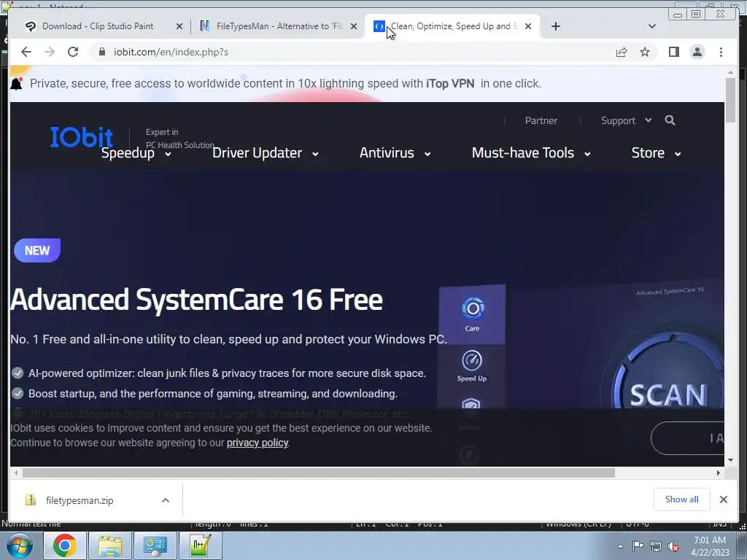Click the vertical scrollbar down arrow
Image resolution: width=747 pixels, height=560 pixels.
tap(730, 460)
